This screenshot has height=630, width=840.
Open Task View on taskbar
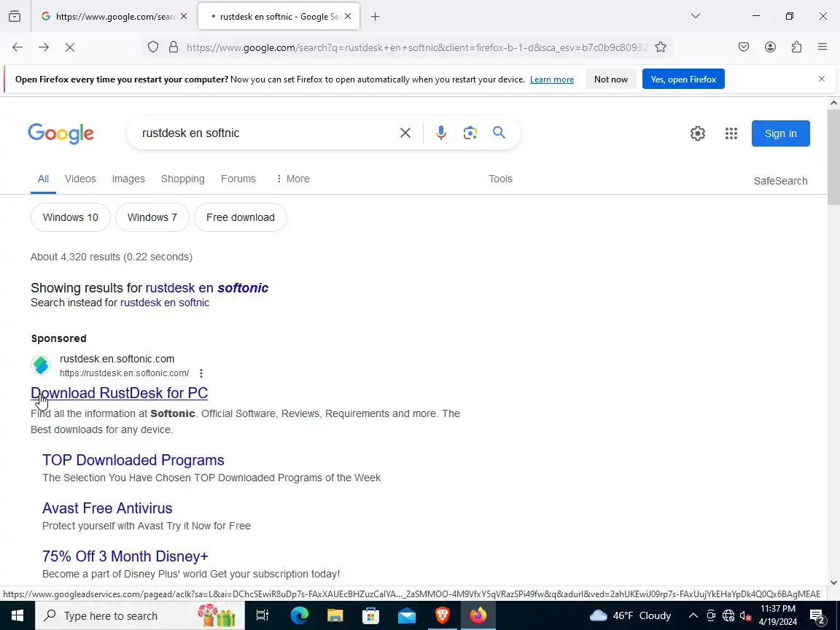[x=262, y=615]
